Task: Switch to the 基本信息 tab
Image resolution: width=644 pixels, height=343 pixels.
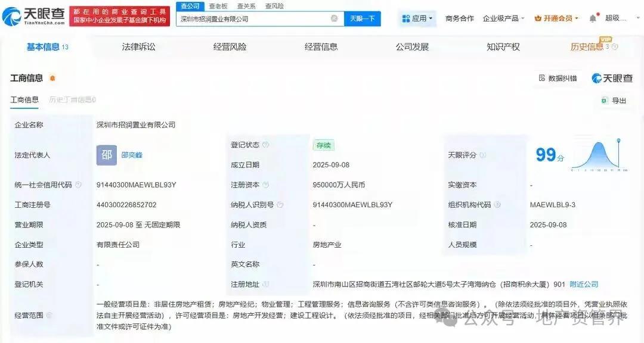Action: coord(47,47)
